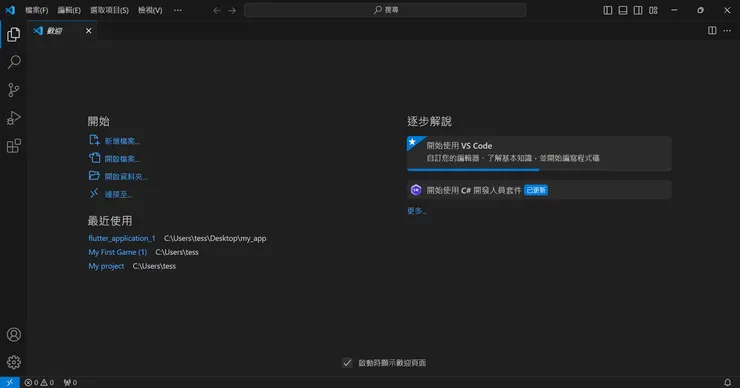
Task: Minimize the VS Code window
Action: [674, 10]
